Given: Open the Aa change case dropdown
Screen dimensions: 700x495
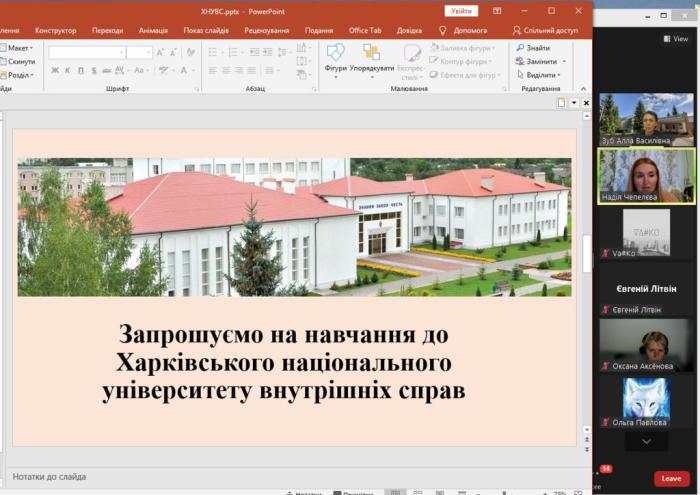Looking at the screenshot, I should click(140, 71).
